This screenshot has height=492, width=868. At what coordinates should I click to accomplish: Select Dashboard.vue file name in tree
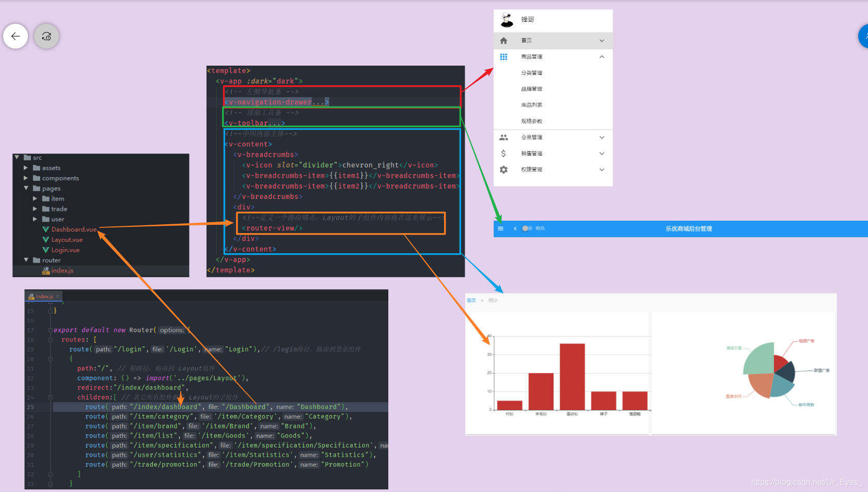point(74,229)
